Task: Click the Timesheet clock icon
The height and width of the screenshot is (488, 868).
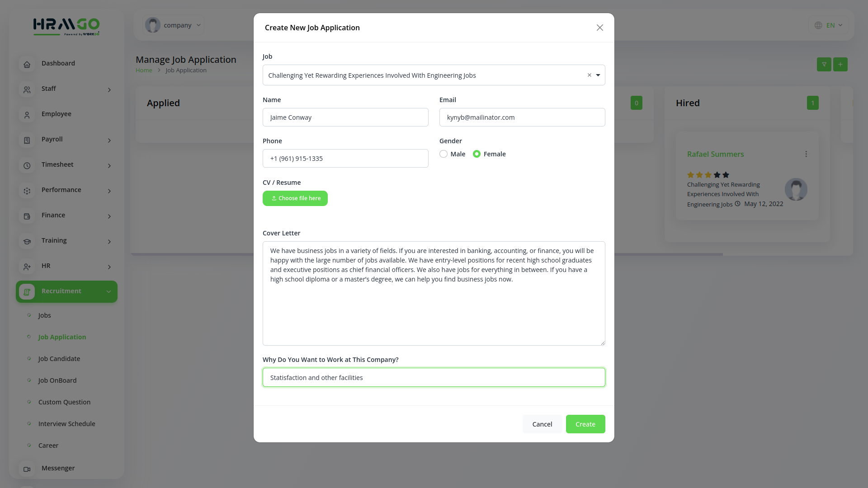Action: [x=27, y=166]
